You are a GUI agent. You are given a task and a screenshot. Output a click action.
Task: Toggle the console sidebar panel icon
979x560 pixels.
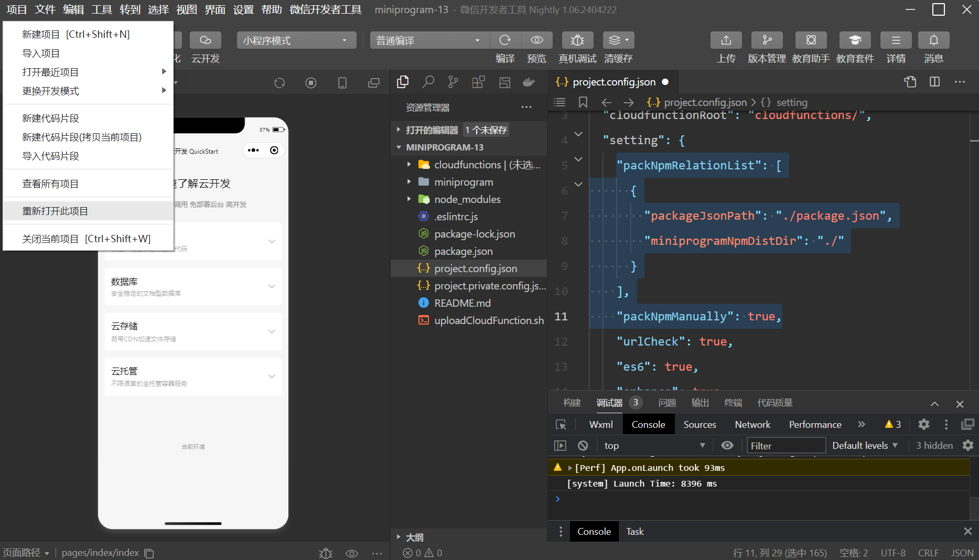561,445
